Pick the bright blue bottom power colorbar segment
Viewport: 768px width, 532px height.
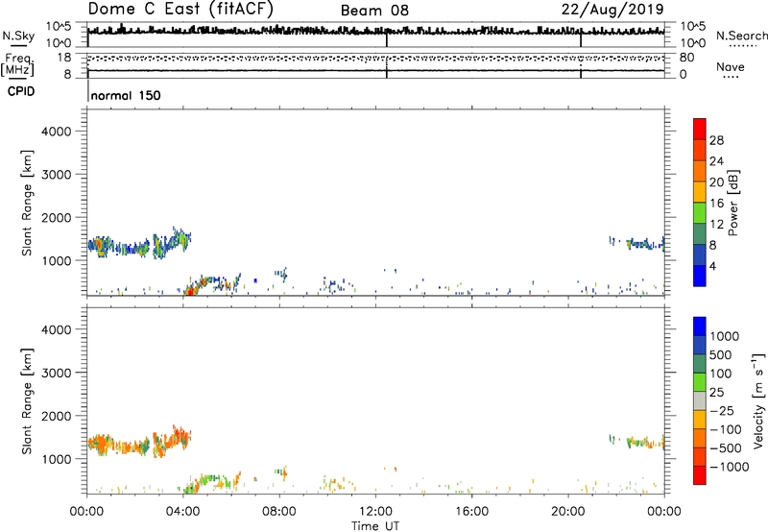[700, 276]
